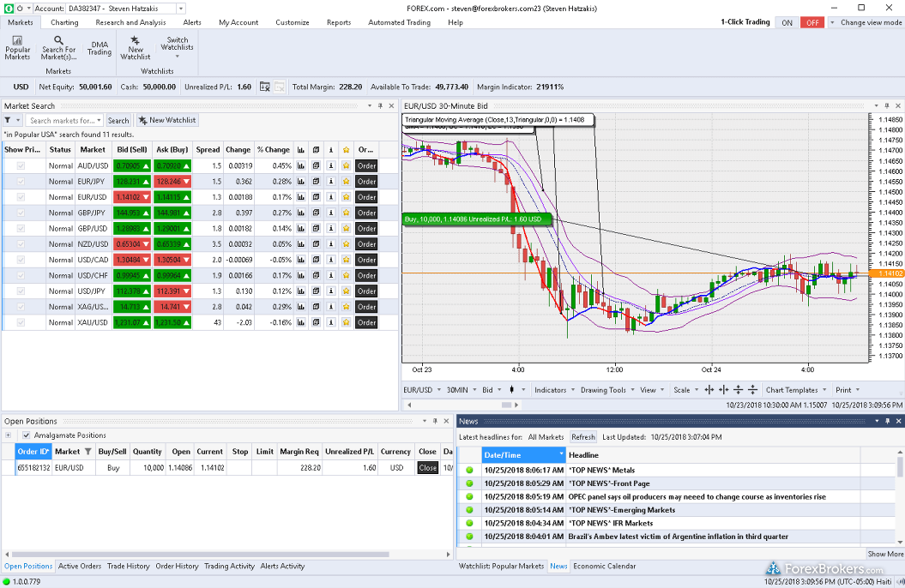The width and height of the screenshot is (905, 588).
Task: Toggle the Amalgamate Positions checkbox
Action: point(26,435)
